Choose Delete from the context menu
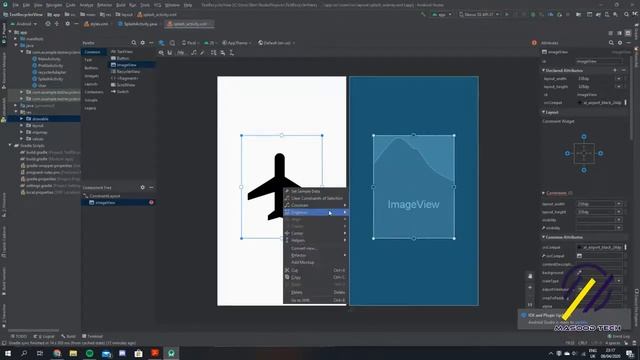The width and height of the screenshot is (640, 360). (315, 292)
